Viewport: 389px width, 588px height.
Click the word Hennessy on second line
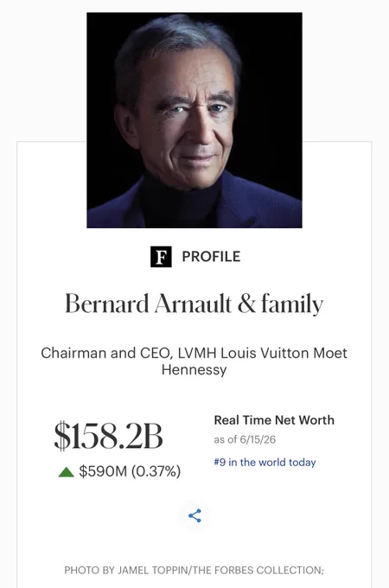[194, 370]
